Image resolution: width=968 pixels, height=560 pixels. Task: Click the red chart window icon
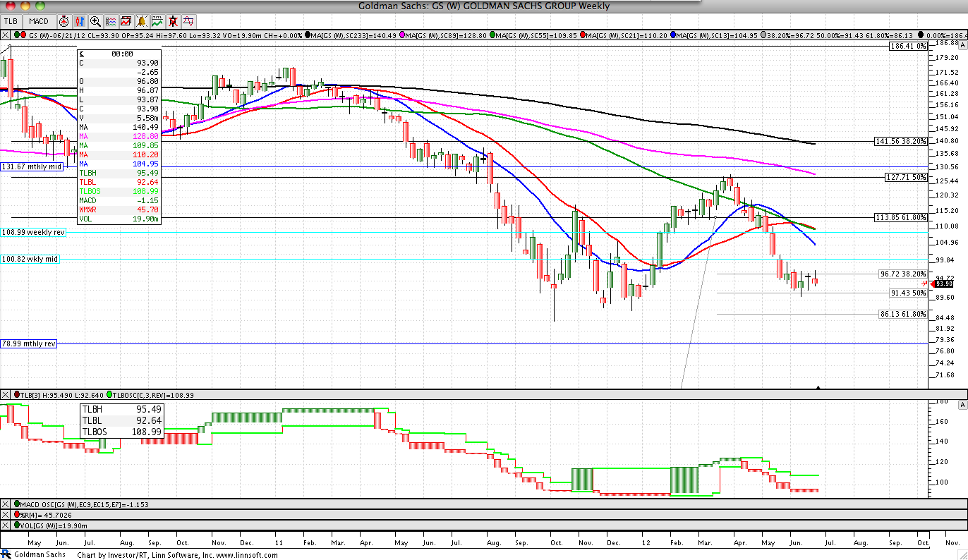(x=126, y=21)
